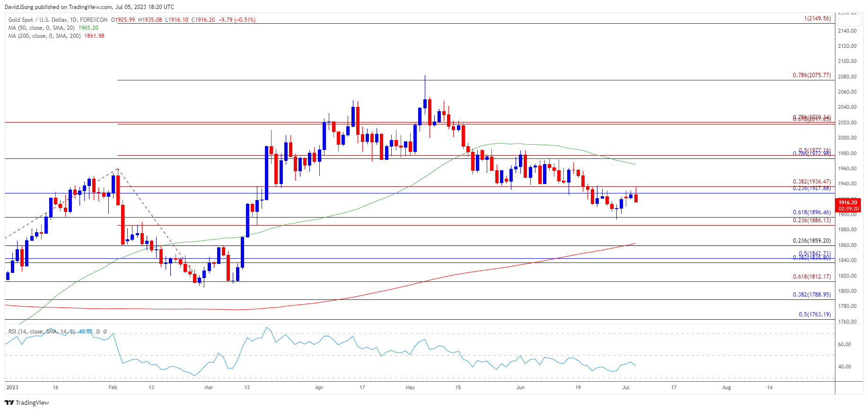868x411 pixels.
Task: Click the 0.236(1859.20) Fibonacci label
Action: point(812,241)
